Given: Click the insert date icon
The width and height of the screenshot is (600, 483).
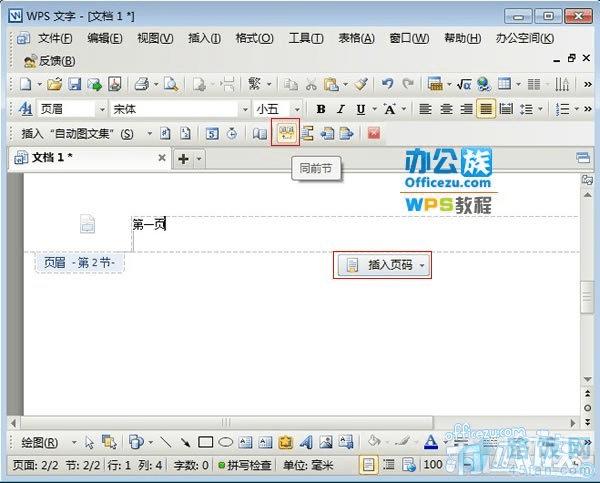Looking at the screenshot, I should 212,134.
